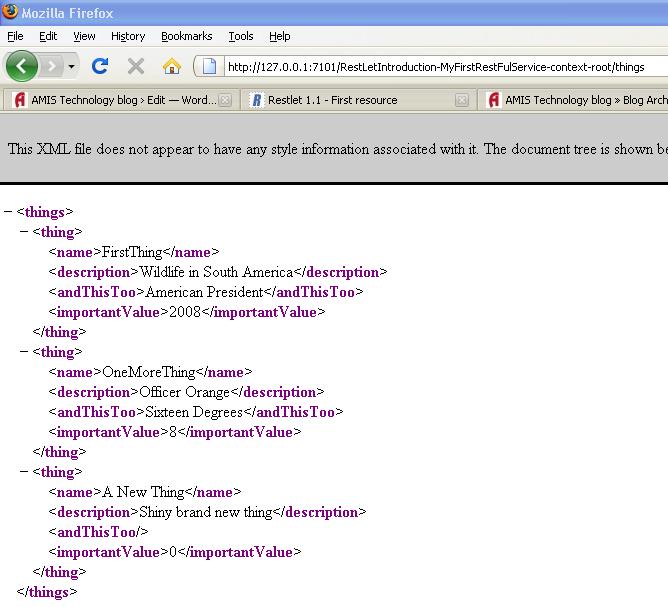Open the Bookmarks menu
Image resolution: width=668 pixels, height=607 pixels.
click(186, 36)
